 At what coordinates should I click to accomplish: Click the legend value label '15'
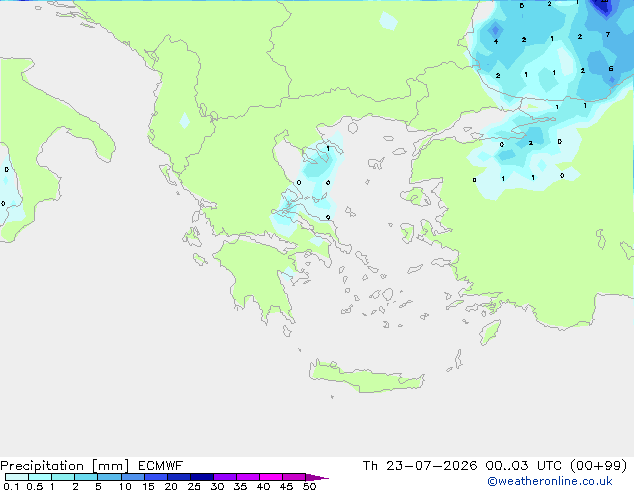pyautogui.click(x=148, y=486)
